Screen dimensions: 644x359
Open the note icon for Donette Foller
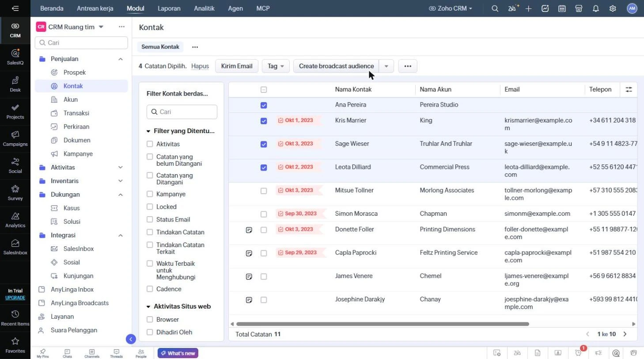(x=249, y=230)
